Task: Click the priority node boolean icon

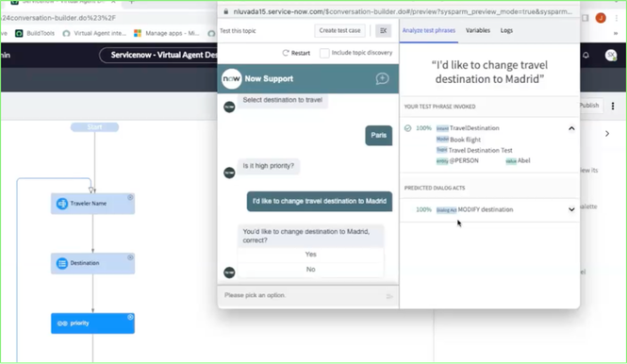Action: [x=62, y=323]
